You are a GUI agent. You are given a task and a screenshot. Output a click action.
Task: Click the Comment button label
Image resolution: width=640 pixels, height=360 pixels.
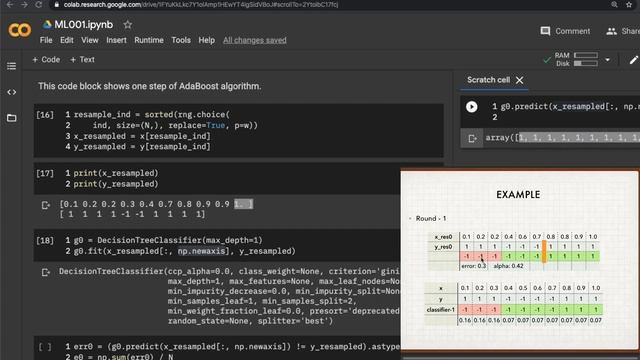[x=572, y=31]
